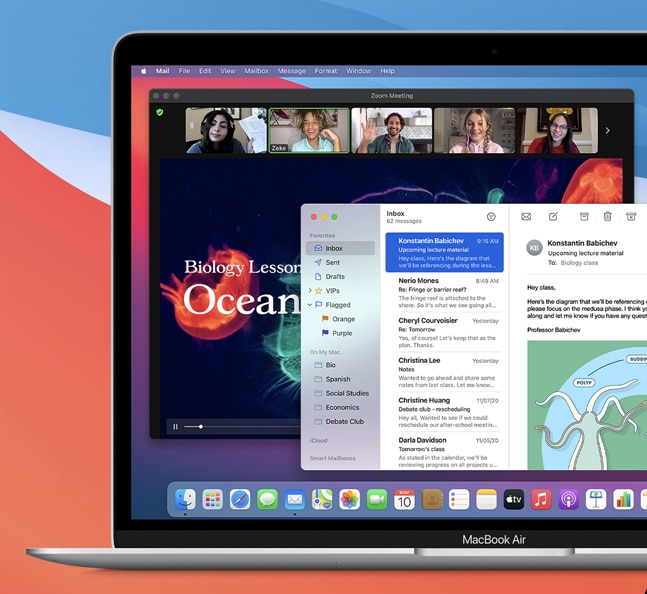Open the File menu
This screenshot has width=647, height=594.
click(x=184, y=71)
